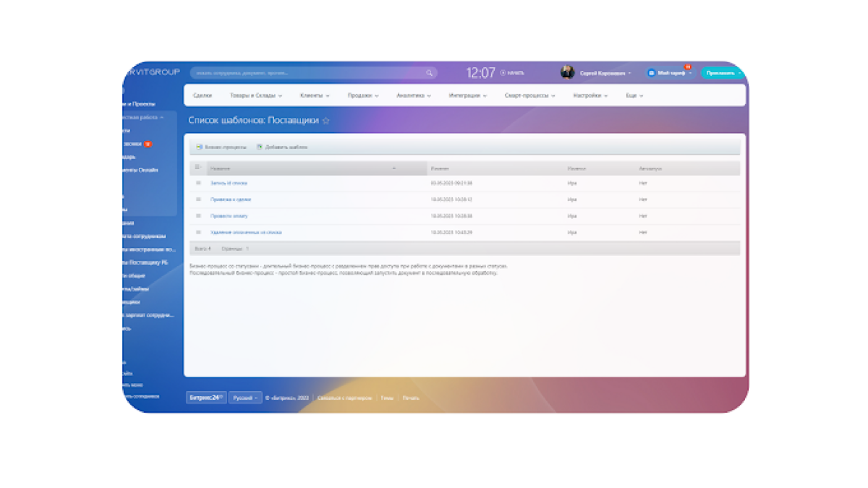Open the Запись id списка template
The height and width of the screenshot is (488, 868).
coord(229,183)
